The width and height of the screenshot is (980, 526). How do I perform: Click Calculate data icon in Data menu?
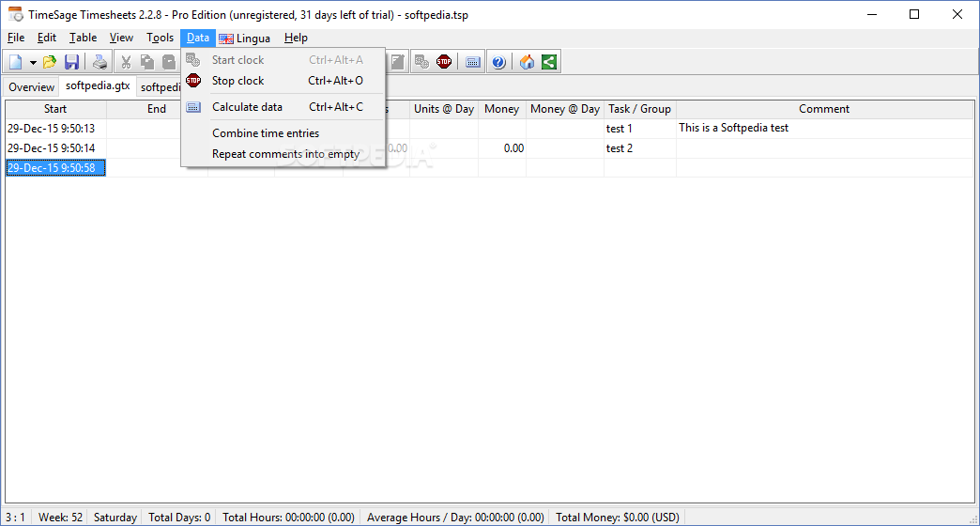(x=193, y=107)
